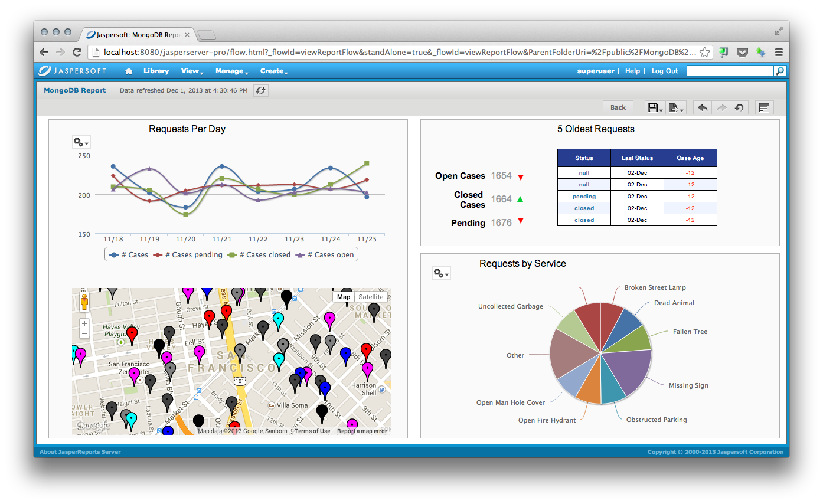Open a new browser tab
The image size is (823, 504).
point(207,35)
